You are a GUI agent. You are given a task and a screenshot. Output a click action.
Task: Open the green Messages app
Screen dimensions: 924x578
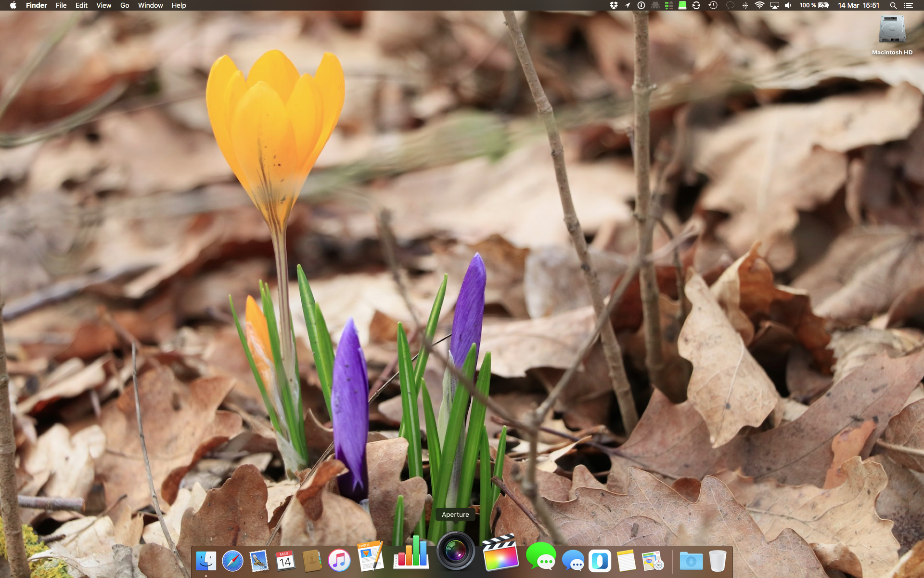point(540,557)
